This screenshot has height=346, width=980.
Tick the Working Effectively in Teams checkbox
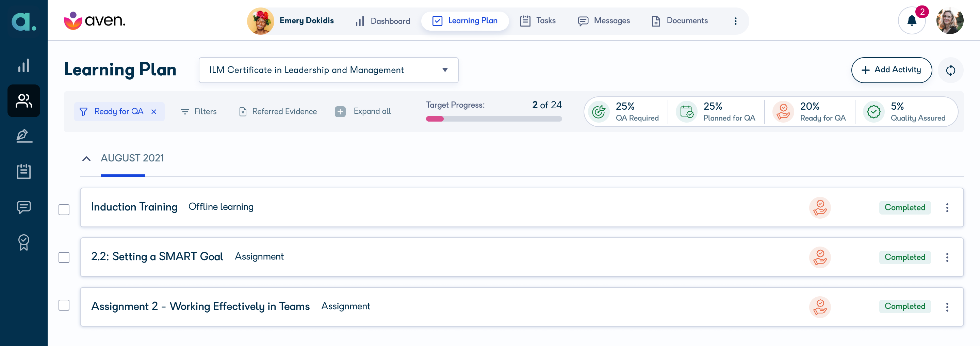(x=64, y=305)
